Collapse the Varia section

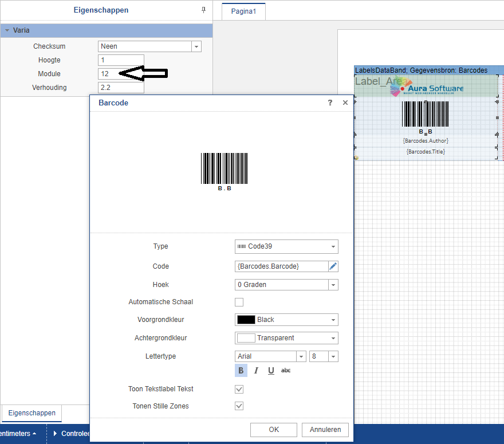point(7,30)
